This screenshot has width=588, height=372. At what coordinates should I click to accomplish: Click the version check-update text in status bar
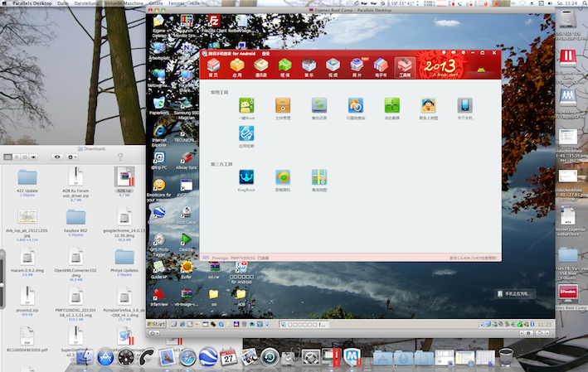(474, 258)
